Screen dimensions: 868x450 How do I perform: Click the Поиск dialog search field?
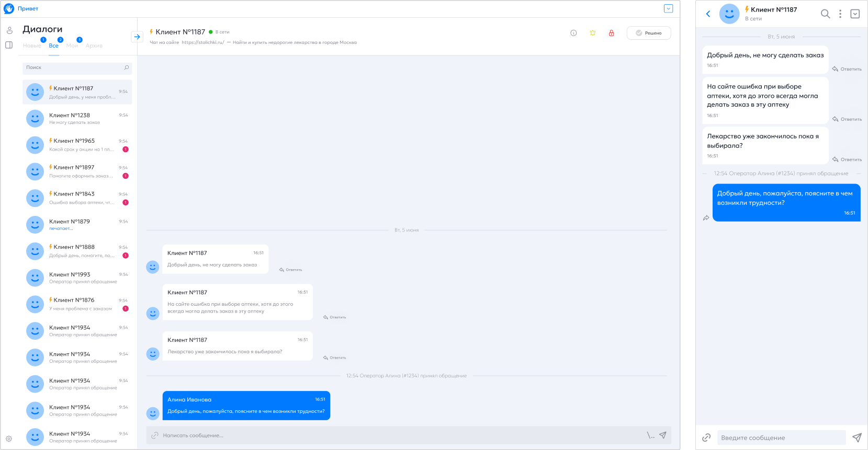tap(73, 67)
